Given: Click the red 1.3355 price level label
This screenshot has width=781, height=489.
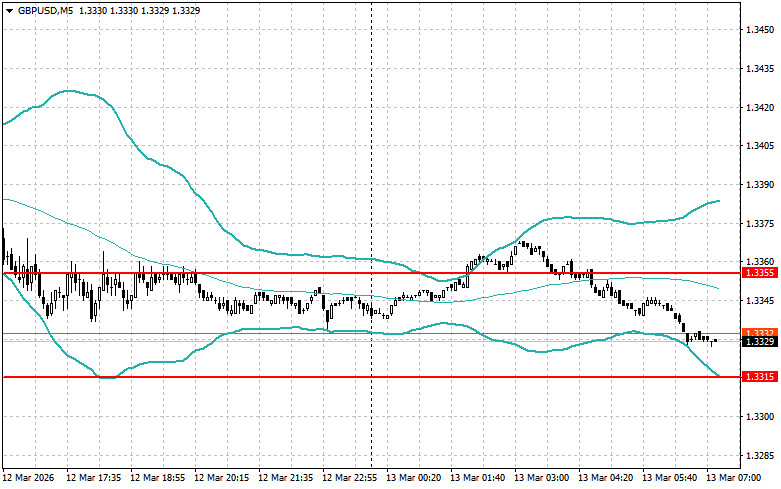Looking at the screenshot, I should pos(760,273).
